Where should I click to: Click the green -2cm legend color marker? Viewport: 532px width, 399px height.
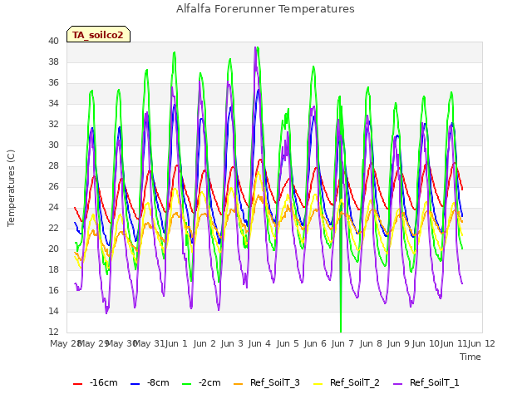pyautogui.click(x=186, y=384)
